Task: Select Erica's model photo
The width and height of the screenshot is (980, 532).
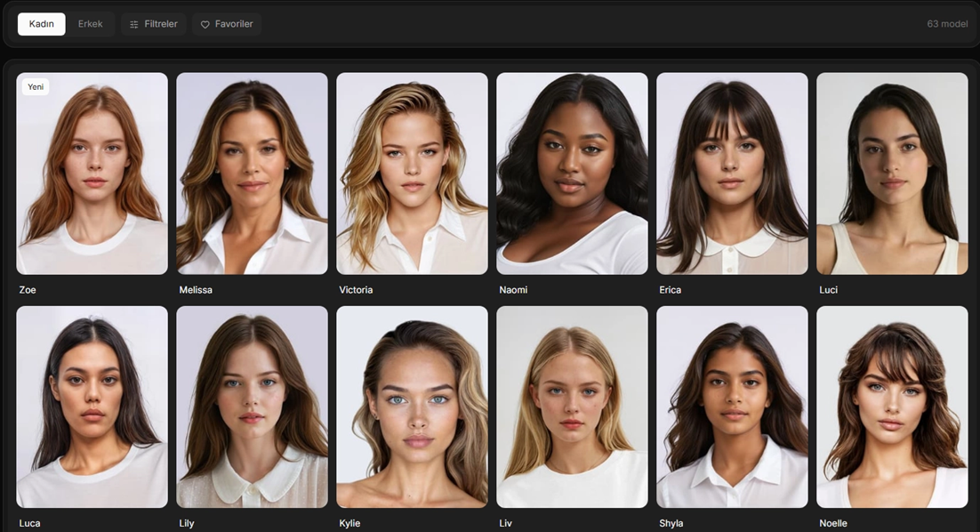Action: click(x=732, y=173)
